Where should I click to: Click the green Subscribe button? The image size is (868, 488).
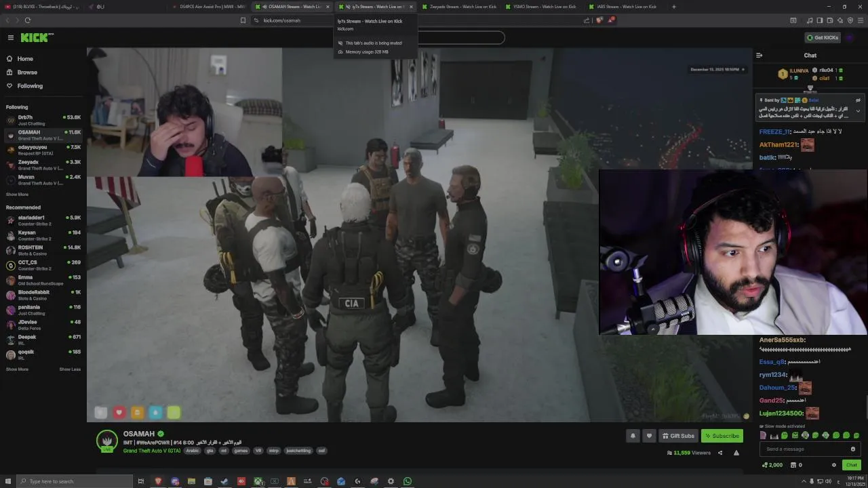pyautogui.click(x=722, y=436)
